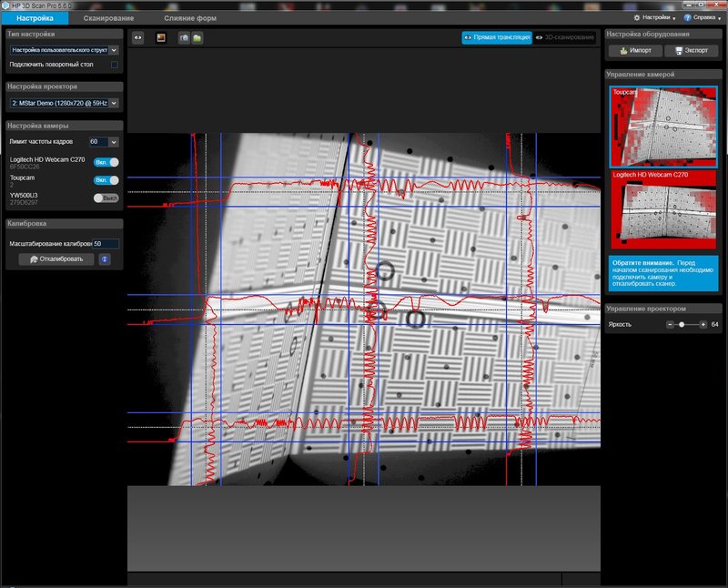Expand the Тип настройки dropdown
The height and width of the screenshot is (588, 728).
[114, 50]
